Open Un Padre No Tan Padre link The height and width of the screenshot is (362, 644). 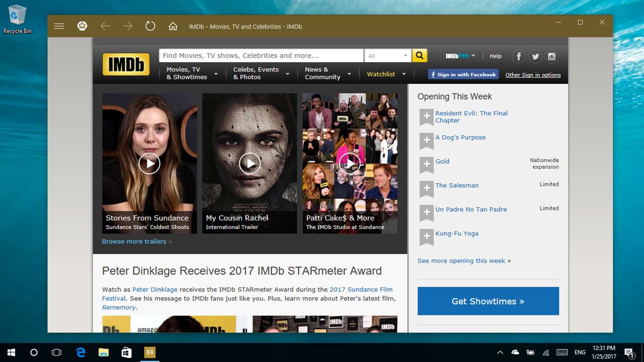(471, 209)
